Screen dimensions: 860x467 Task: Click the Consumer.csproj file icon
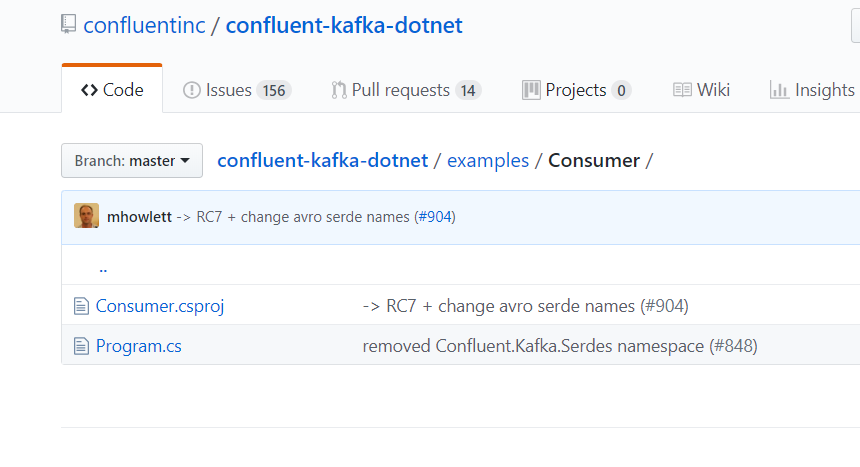(x=82, y=306)
